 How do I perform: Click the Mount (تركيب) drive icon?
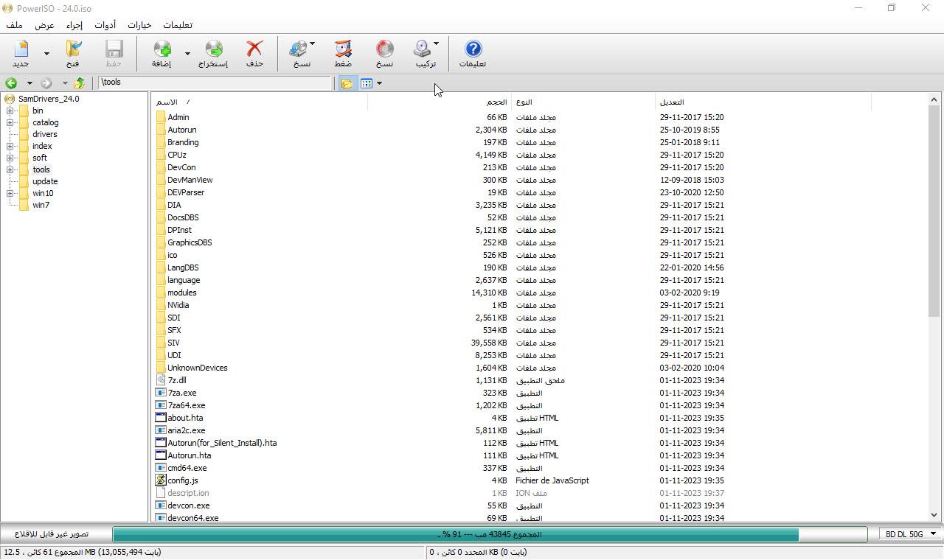(422, 49)
